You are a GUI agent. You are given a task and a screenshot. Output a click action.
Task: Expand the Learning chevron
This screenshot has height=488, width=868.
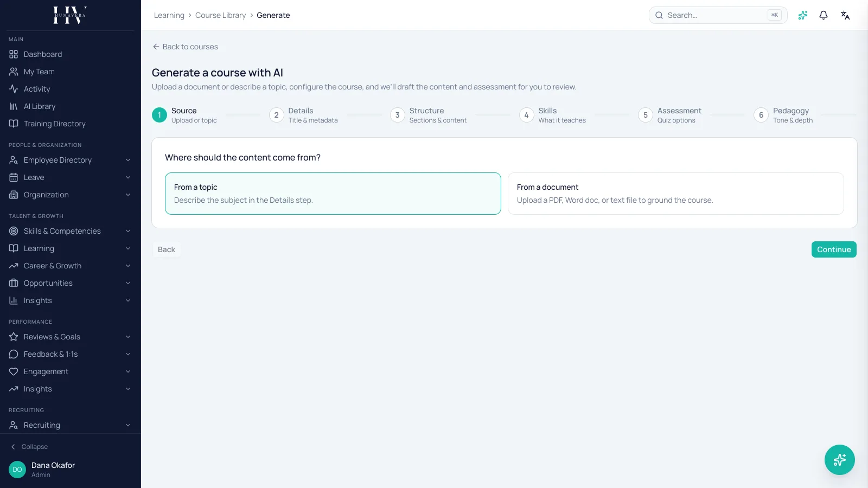[x=128, y=248]
